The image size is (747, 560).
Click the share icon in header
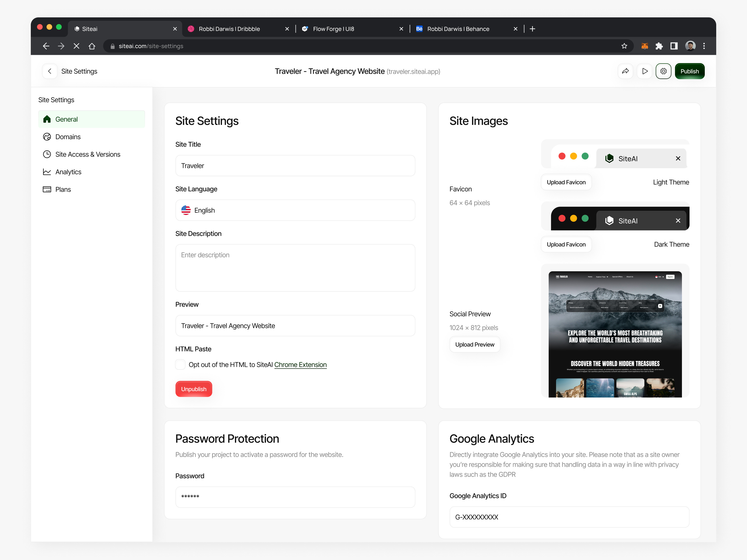[x=625, y=71]
